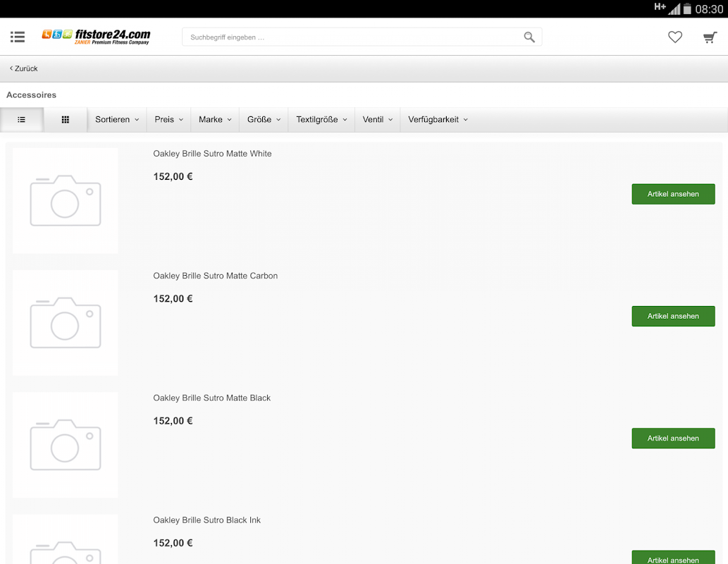
Task: Go to fitstore24.com logo home
Action: 96,37
